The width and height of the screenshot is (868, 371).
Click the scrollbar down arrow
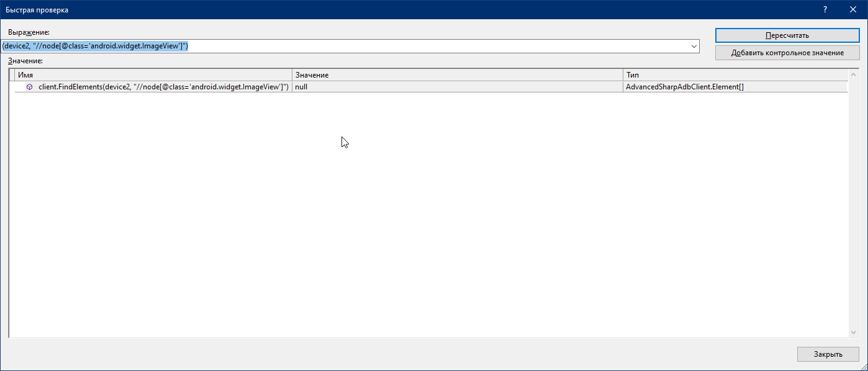pyautogui.click(x=853, y=333)
